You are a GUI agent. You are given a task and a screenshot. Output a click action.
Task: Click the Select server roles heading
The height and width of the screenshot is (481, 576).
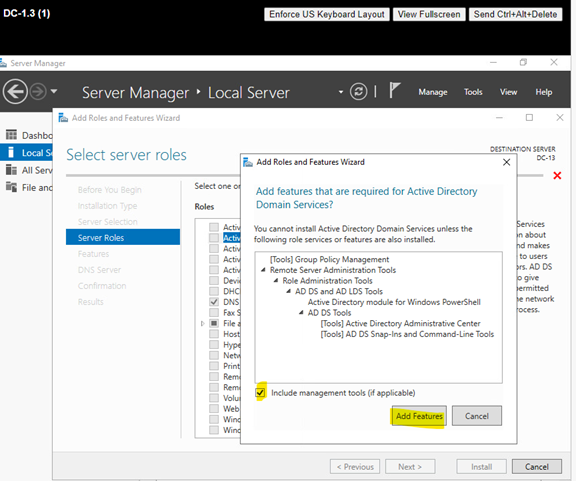(x=126, y=155)
